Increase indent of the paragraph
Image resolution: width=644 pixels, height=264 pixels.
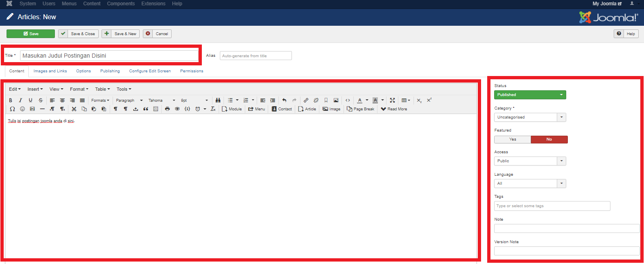click(273, 100)
